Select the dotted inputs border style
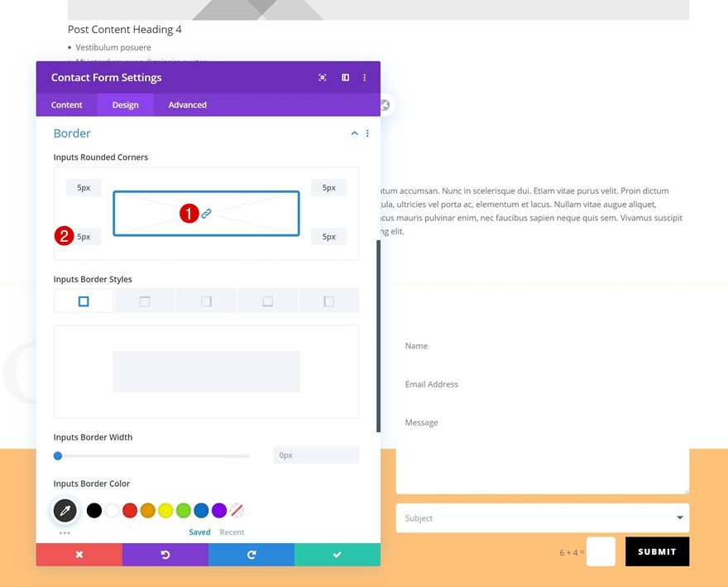The width and height of the screenshot is (728, 587). [206, 300]
